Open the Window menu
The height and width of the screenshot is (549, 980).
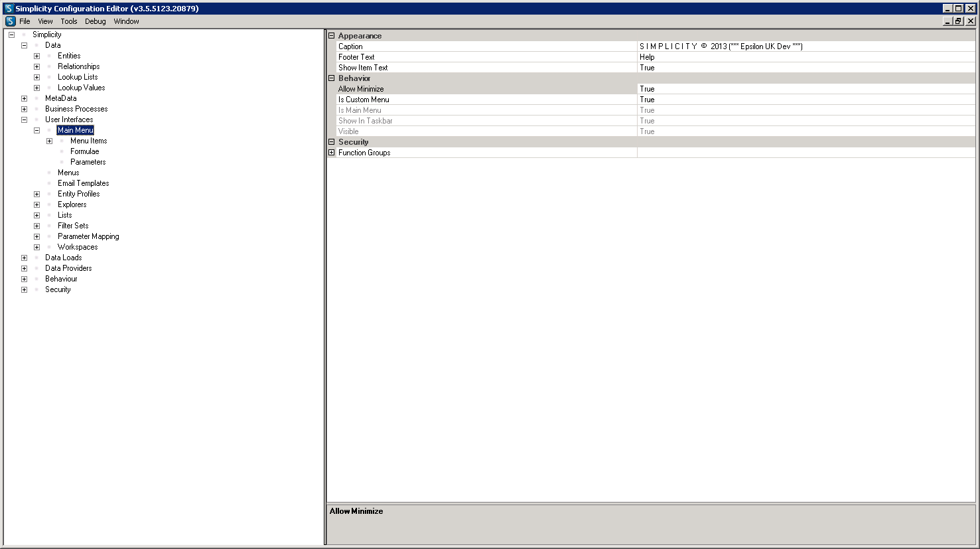coord(126,21)
